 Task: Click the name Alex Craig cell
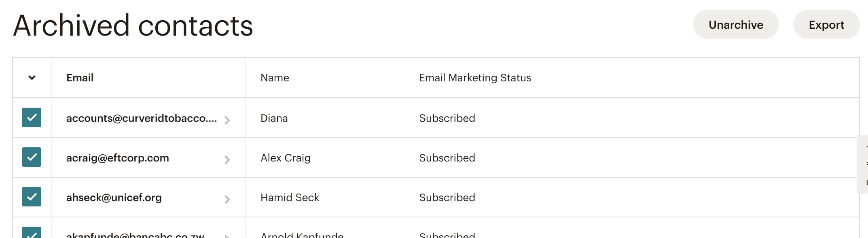(x=286, y=158)
